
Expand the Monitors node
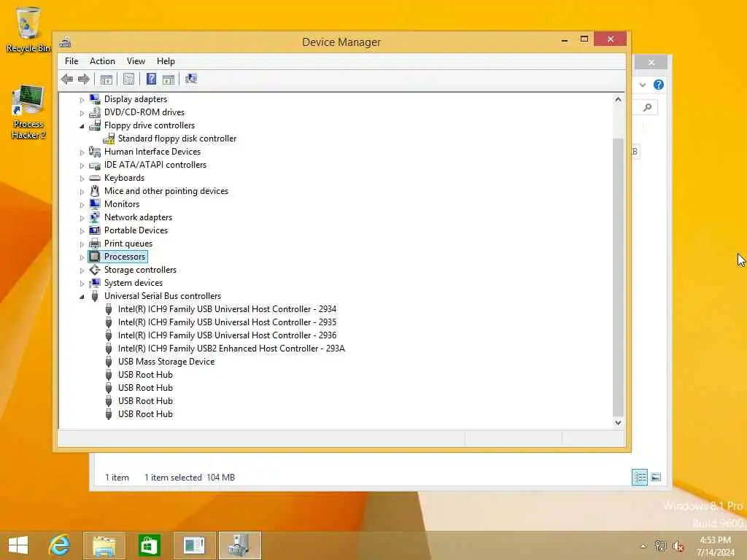(82, 205)
